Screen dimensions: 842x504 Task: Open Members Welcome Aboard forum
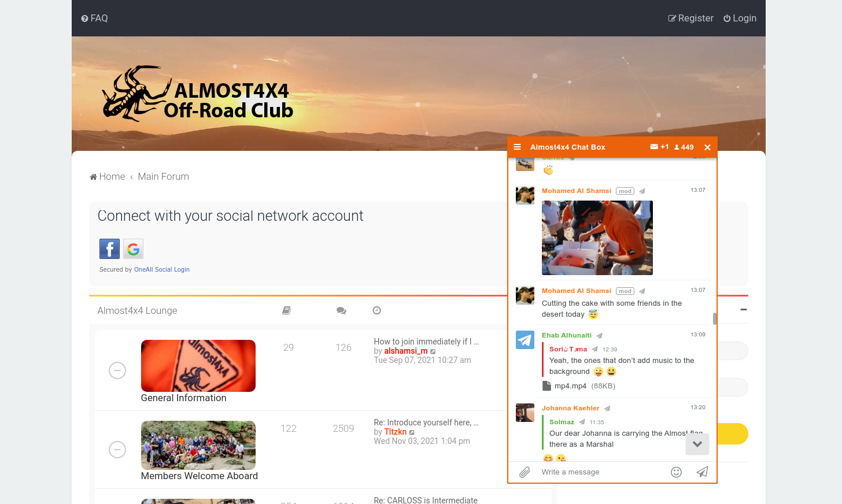tap(200, 476)
